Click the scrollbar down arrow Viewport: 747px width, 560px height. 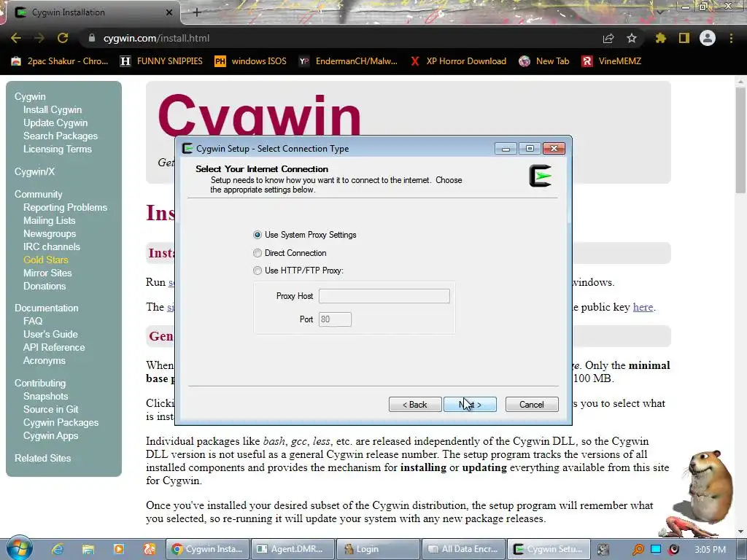pyautogui.click(x=740, y=532)
